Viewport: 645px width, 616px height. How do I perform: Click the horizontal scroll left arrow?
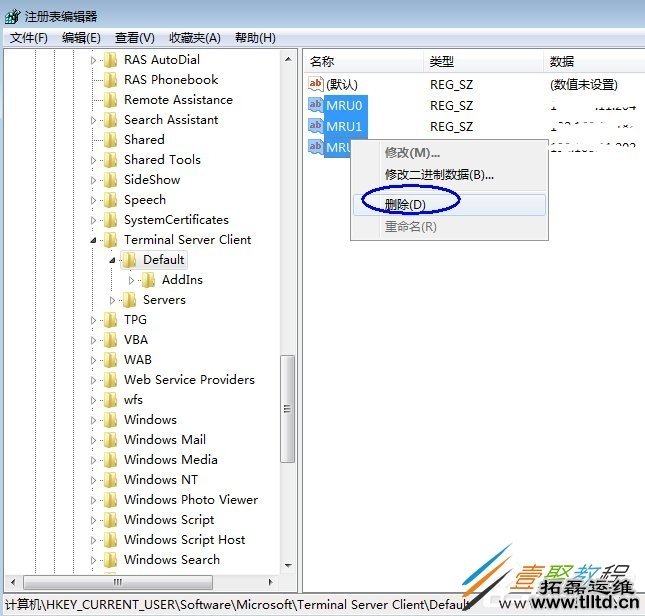[x=13, y=582]
